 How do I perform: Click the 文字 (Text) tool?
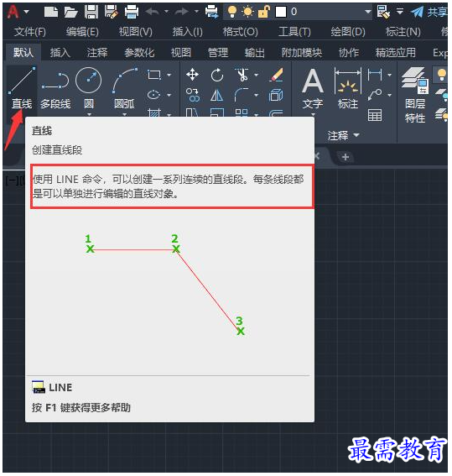pos(313,89)
